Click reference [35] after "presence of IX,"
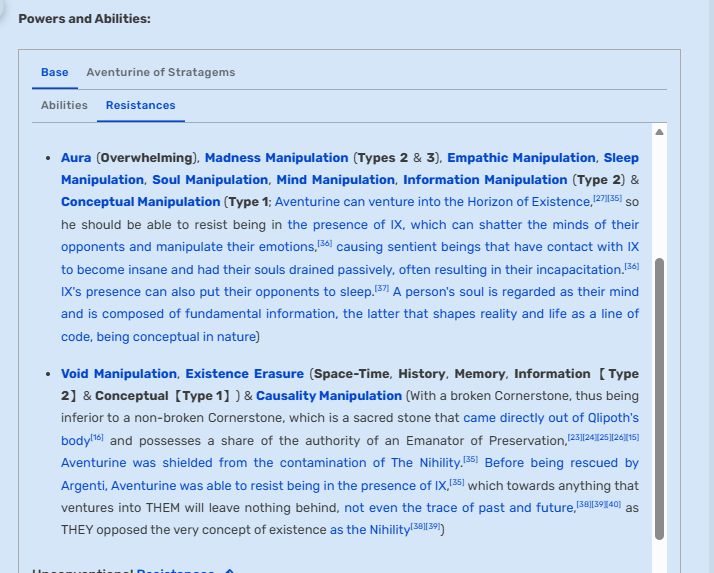The width and height of the screenshot is (714, 573). click(x=457, y=482)
